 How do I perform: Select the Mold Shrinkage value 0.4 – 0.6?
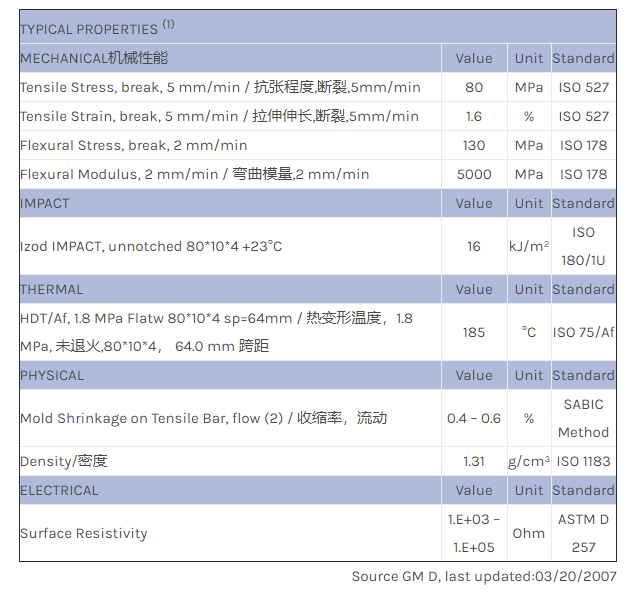474,418
